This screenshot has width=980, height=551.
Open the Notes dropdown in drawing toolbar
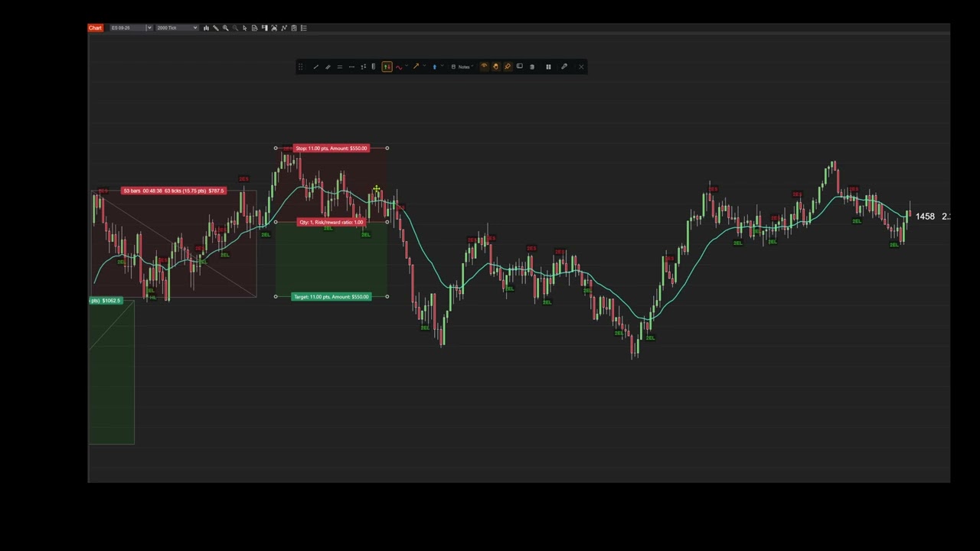(463, 67)
